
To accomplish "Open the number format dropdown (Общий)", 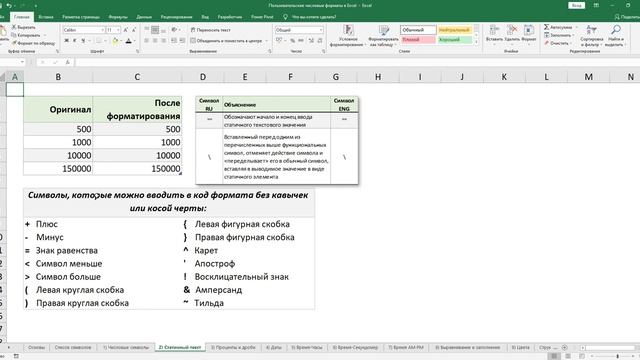I will 321,30.
